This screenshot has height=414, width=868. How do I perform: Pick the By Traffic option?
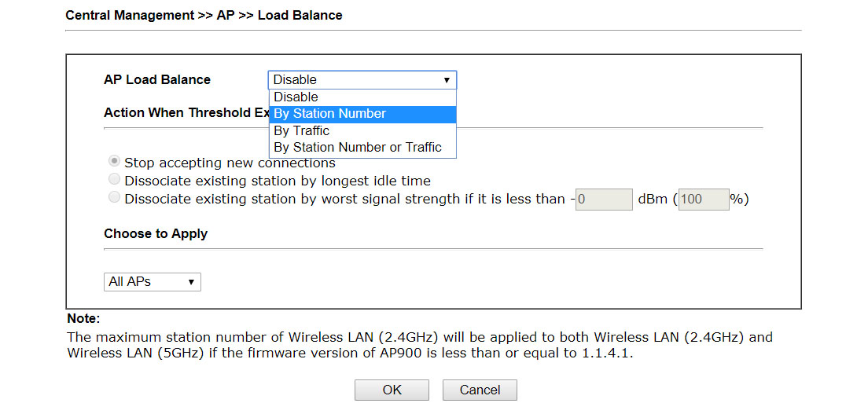point(362,131)
